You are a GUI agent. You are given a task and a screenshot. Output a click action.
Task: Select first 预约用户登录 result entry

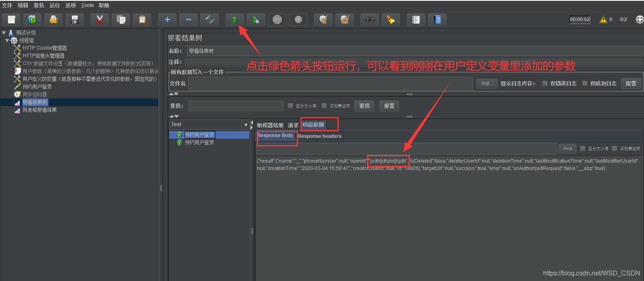tap(199, 135)
